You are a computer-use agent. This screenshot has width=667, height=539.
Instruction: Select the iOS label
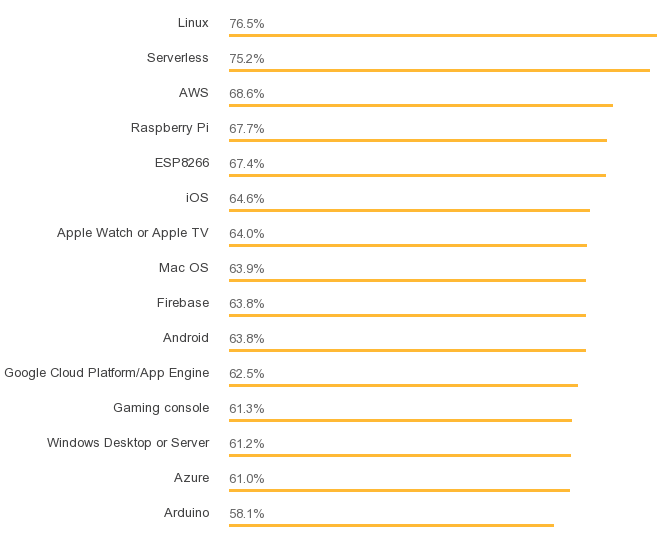click(x=197, y=198)
